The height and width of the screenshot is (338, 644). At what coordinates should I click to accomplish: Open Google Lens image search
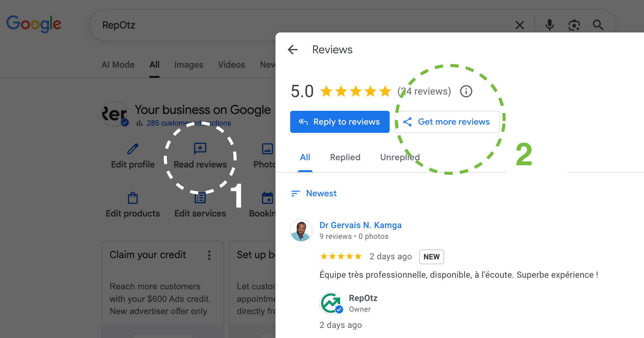[574, 25]
